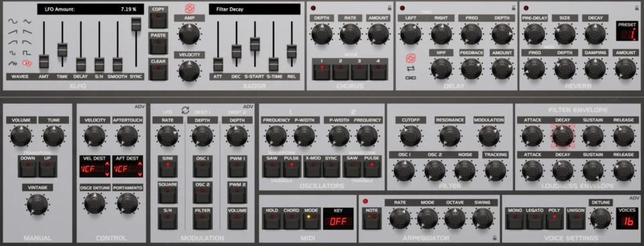The width and height of the screenshot is (644, 246).
Task: Open ADV settings in Voice Settings panel
Action: tap(634, 198)
